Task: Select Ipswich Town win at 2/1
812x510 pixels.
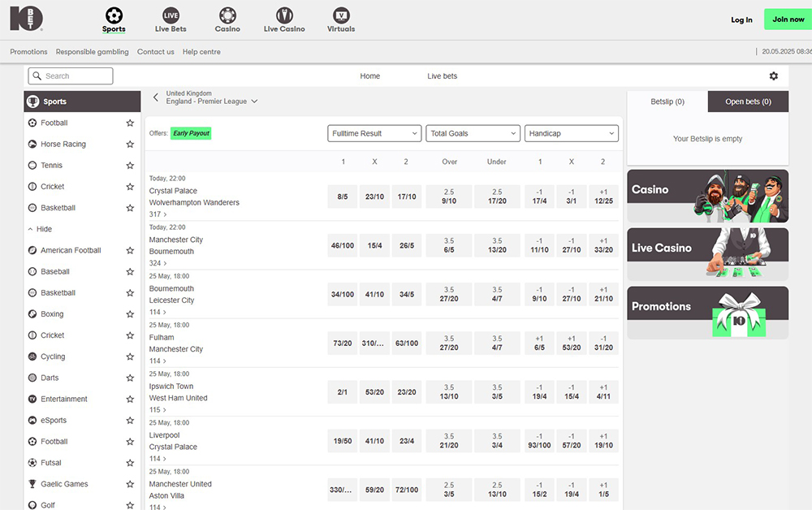Action: coord(343,392)
